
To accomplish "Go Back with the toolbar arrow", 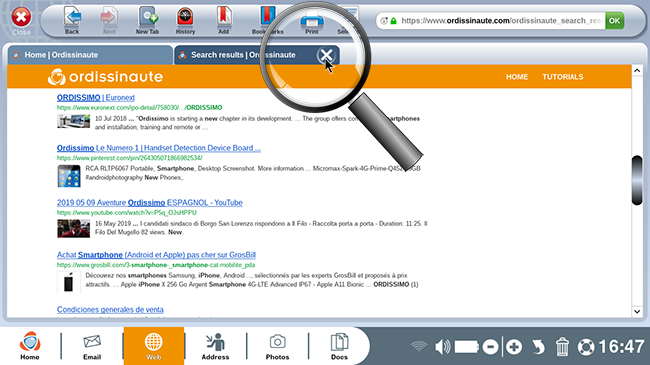I will pos(72,20).
